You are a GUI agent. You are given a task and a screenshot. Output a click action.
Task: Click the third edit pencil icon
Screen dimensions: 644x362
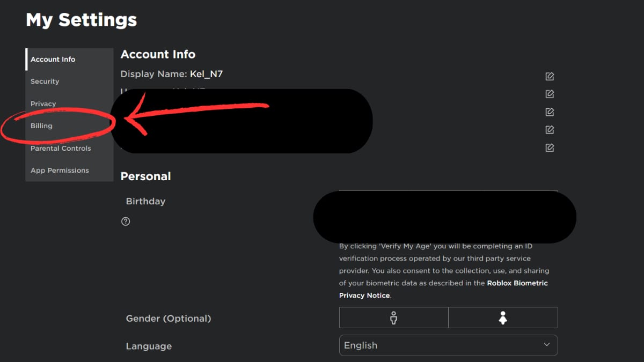(549, 112)
